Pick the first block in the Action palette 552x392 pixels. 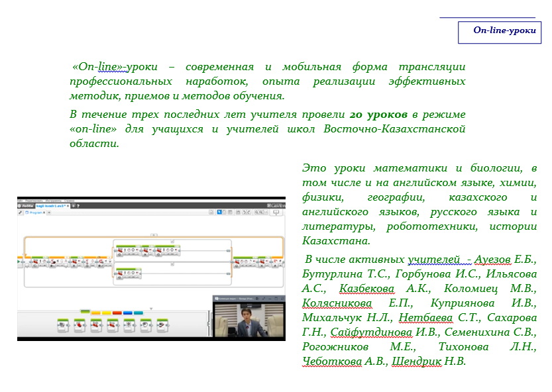tap(62, 326)
